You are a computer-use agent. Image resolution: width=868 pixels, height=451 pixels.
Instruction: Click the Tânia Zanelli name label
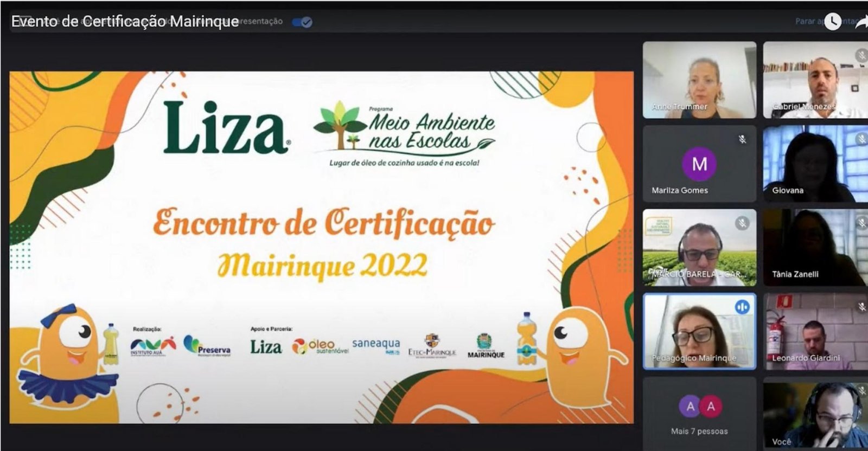pyautogui.click(x=795, y=274)
